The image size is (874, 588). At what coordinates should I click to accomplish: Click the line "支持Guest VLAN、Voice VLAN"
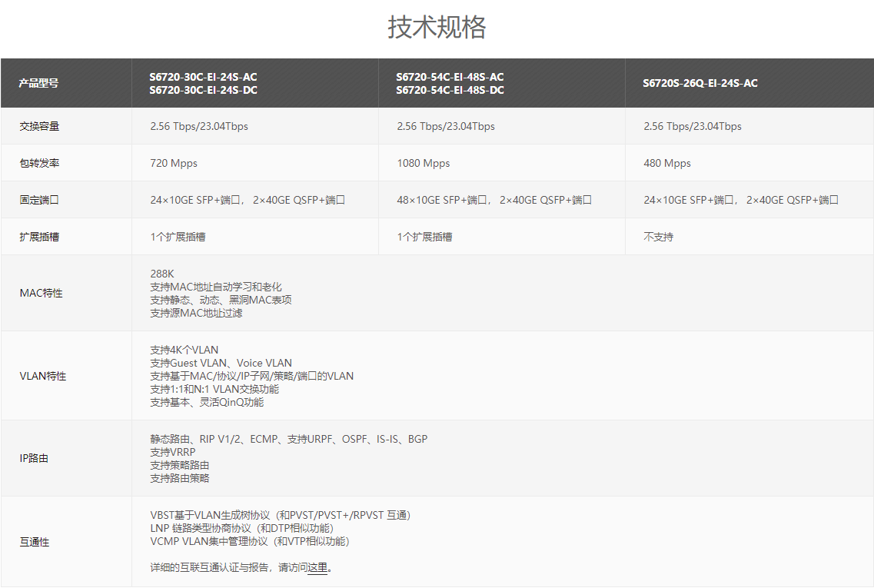[221, 363]
